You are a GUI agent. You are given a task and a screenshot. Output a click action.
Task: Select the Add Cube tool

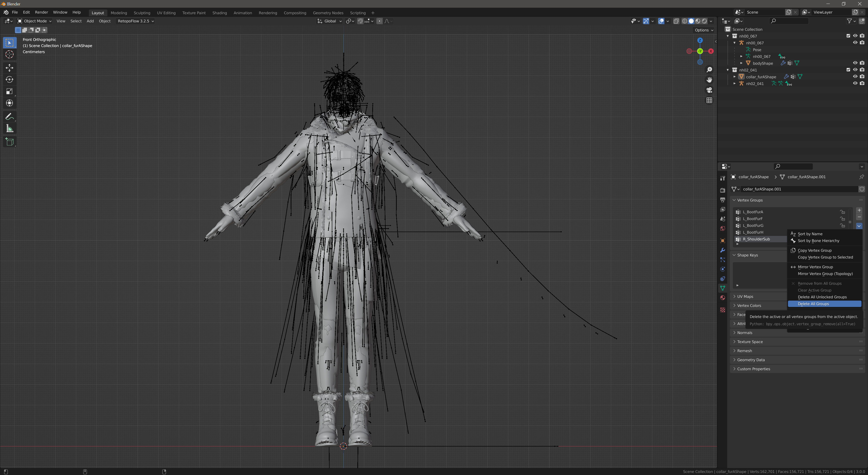9,142
